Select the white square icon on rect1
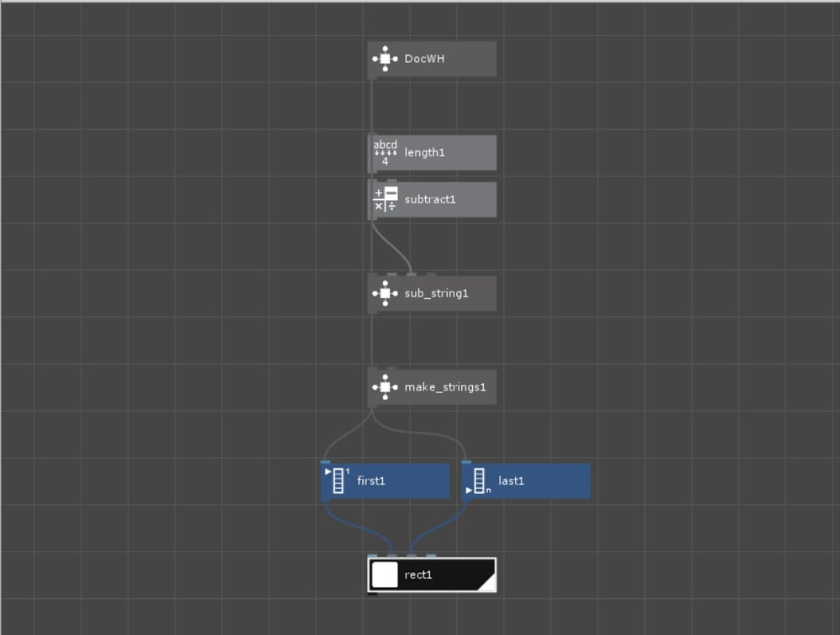 [x=385, y=575]
